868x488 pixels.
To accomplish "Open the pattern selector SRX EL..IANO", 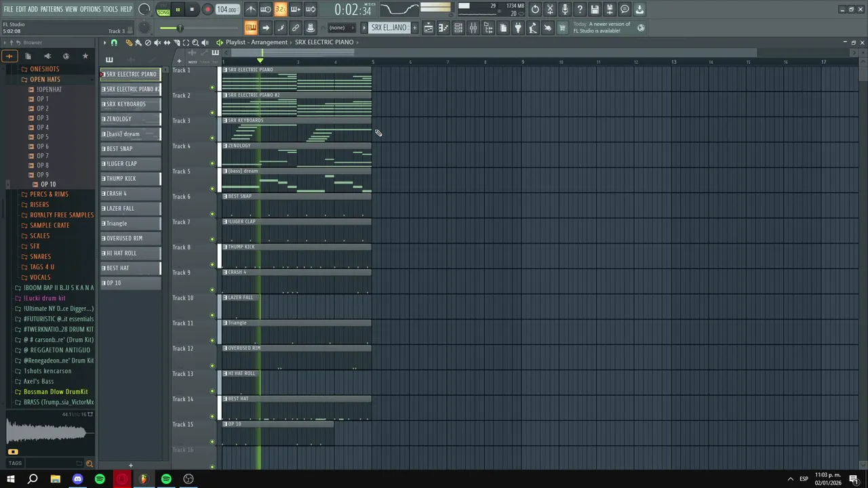I will pyautogui.click(x=389, y=28).
